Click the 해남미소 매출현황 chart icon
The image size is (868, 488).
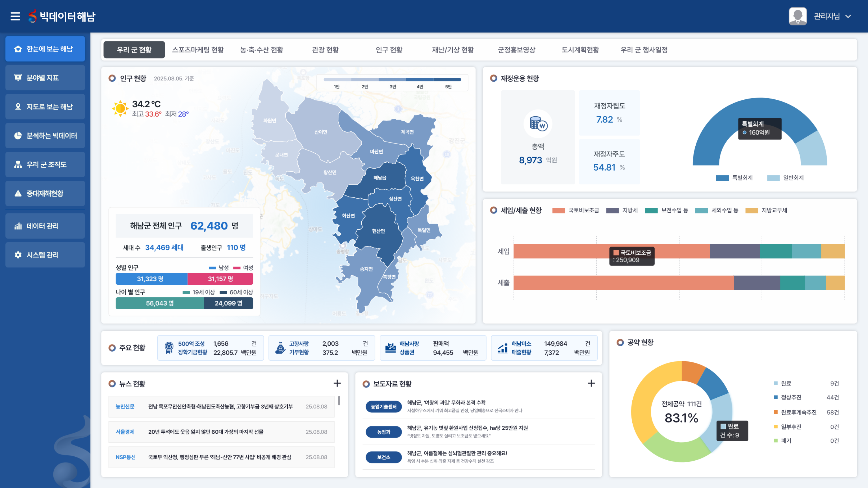click(503, 348)
